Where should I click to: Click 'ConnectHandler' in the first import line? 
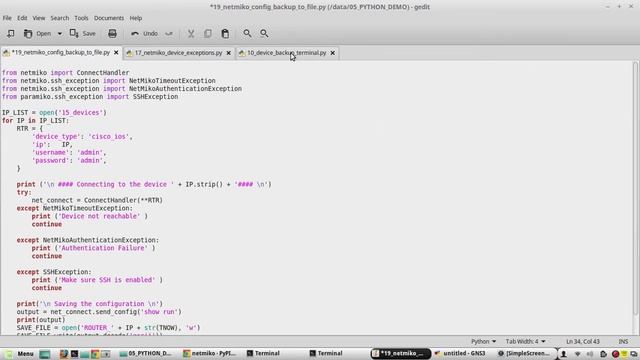[x=103, y=73]
